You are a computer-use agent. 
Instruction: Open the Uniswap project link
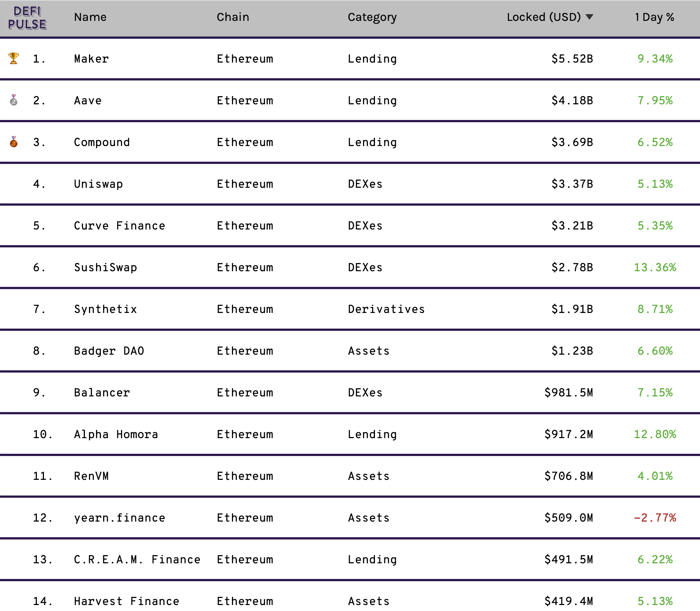[x=98, y=184]
